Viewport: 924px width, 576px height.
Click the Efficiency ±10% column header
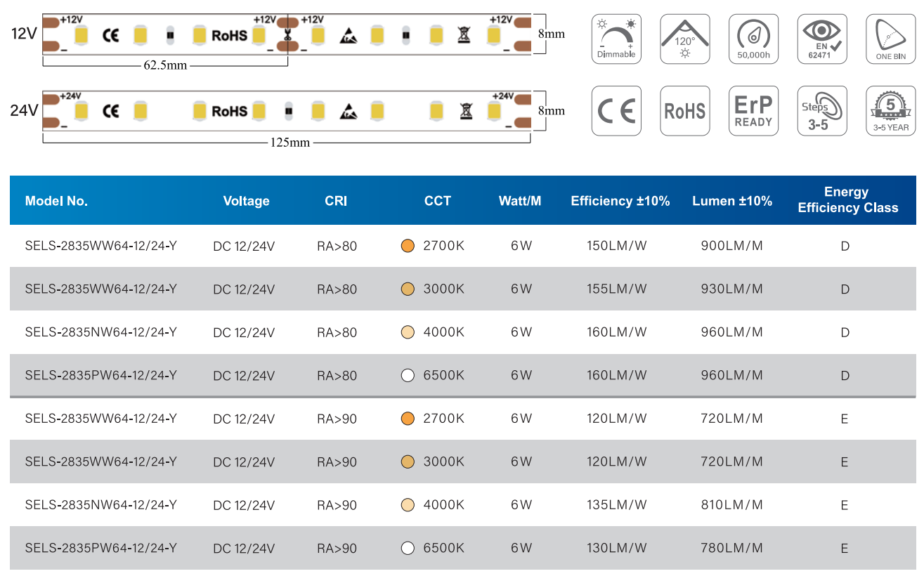[x=620, y=201]
